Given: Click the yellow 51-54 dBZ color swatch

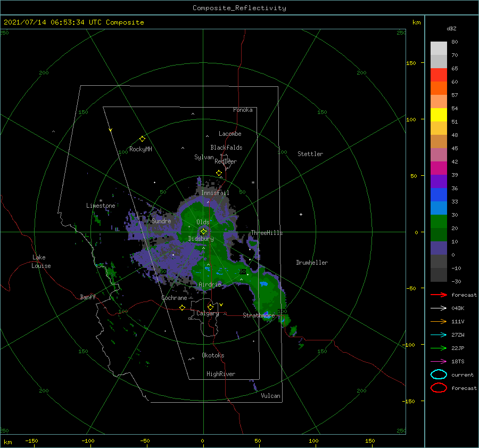Looking at the screenshot, I should [439, 115].
